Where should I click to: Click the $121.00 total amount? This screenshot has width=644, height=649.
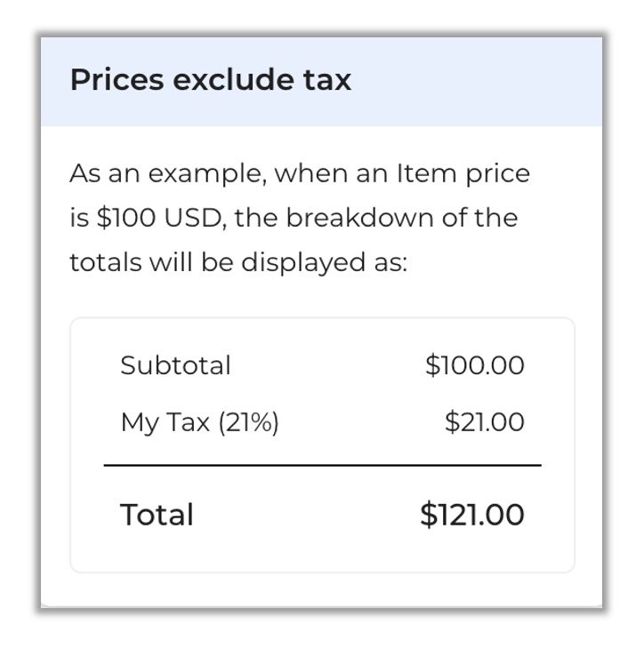click(472, 515)
